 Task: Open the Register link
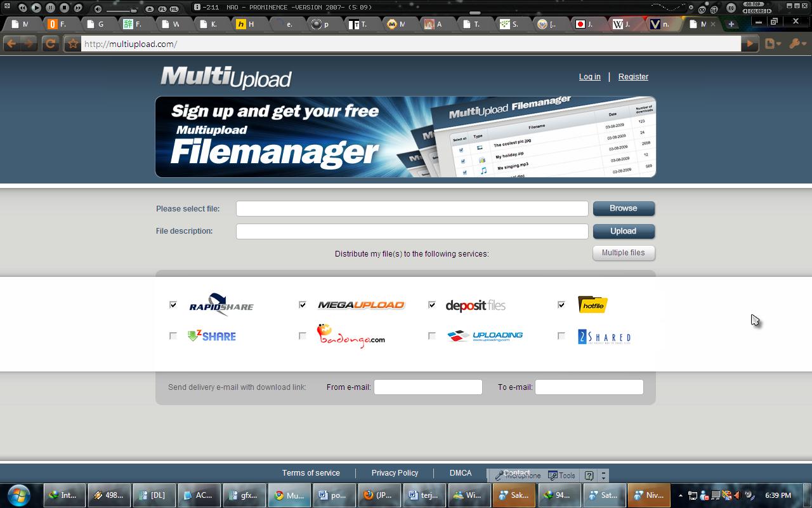pos(633,77)
